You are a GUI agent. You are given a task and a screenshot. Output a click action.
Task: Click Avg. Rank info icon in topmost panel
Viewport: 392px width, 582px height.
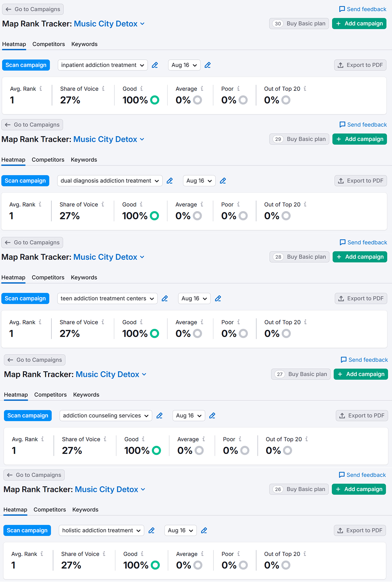(x=41, y=89)
